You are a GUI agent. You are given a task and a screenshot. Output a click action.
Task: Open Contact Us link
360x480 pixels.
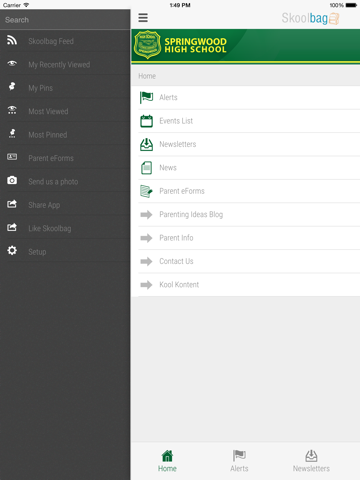[176, 261]
